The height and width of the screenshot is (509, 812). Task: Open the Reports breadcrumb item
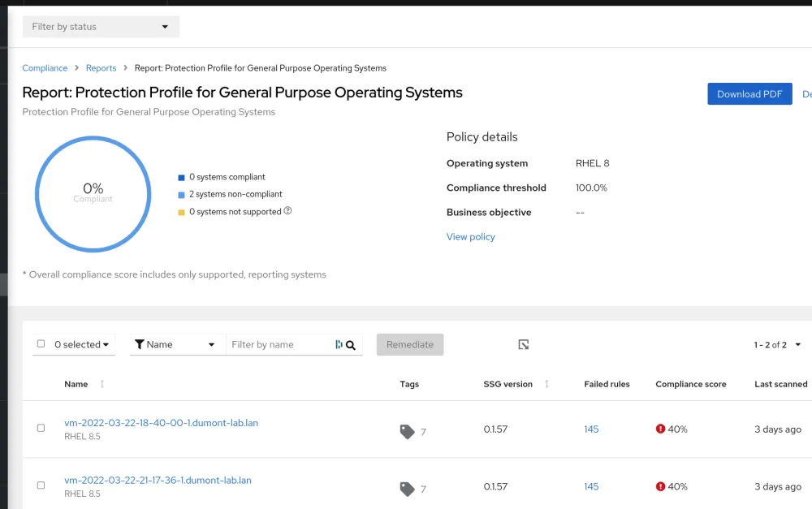pyautogui.click(x=101, y=68)
